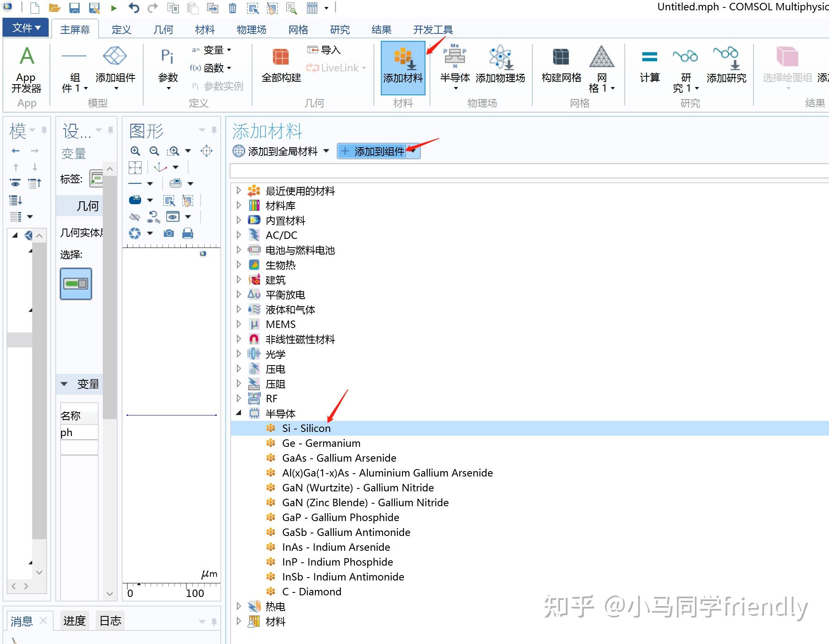829x644 pixels.
Task: Click the zoom extents icon in Graphics panel
Action: [135, 167]
